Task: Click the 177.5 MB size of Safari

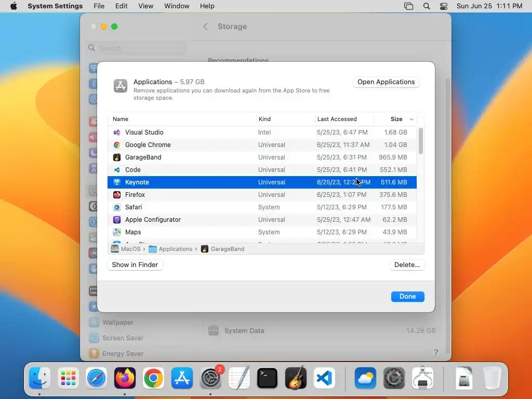Action: tap(394, 207)
